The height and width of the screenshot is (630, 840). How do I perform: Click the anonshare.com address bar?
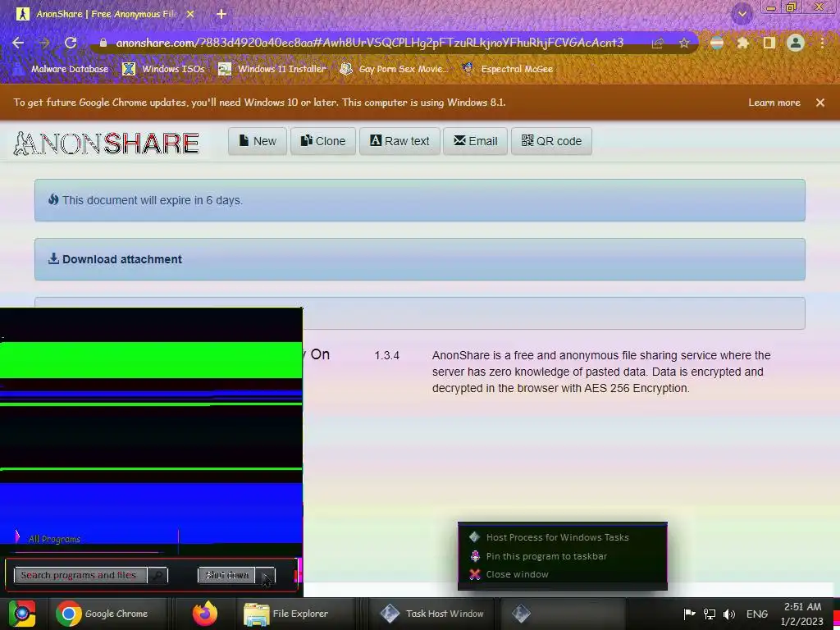[x=370, y=43]
